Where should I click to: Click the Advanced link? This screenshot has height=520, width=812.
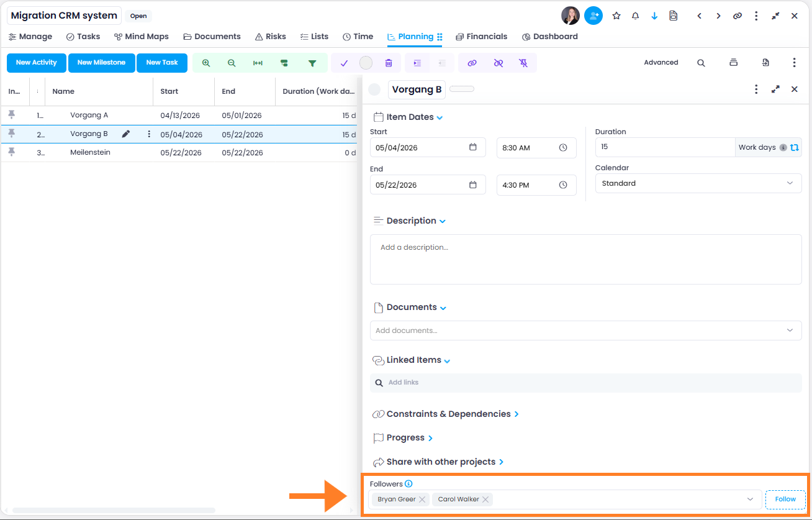[661, 63]
